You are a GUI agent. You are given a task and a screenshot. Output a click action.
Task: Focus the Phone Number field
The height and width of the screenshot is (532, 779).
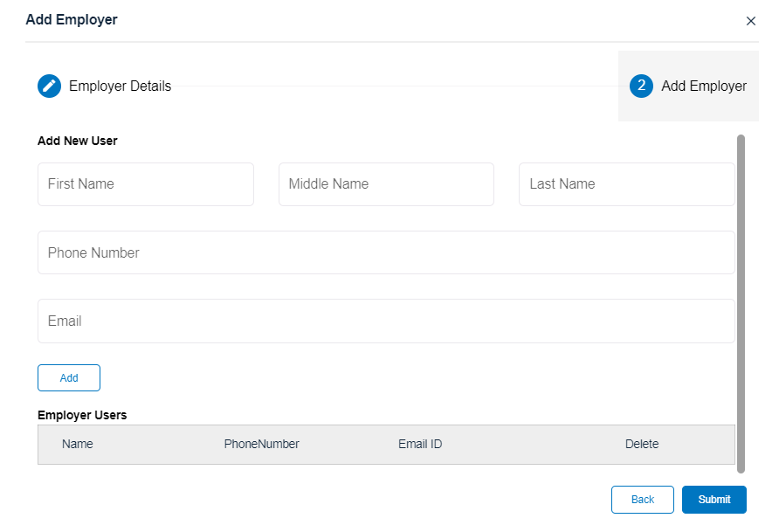pyautogui.click(x=386, y=252)
